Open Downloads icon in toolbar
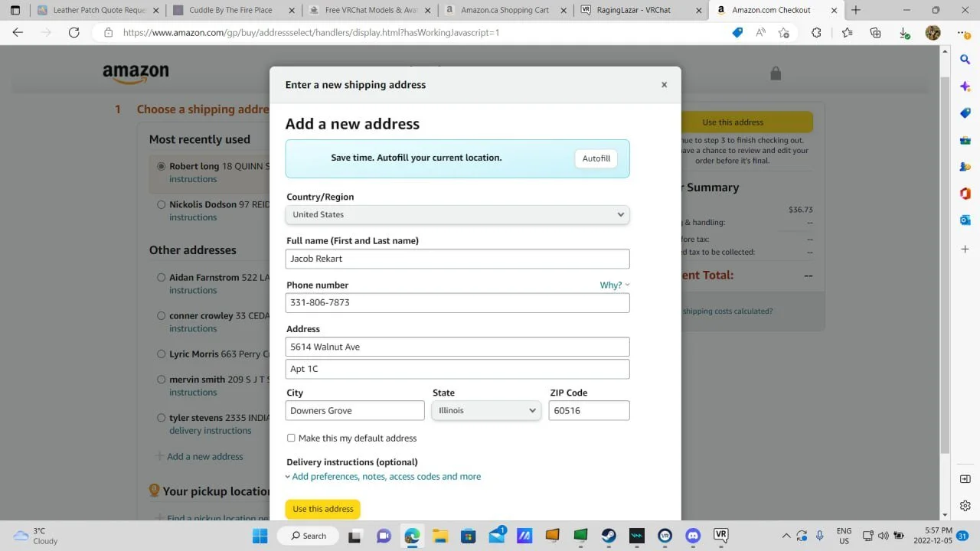The width and height of the screenshot is (980, 551). (x=904, y=33)
